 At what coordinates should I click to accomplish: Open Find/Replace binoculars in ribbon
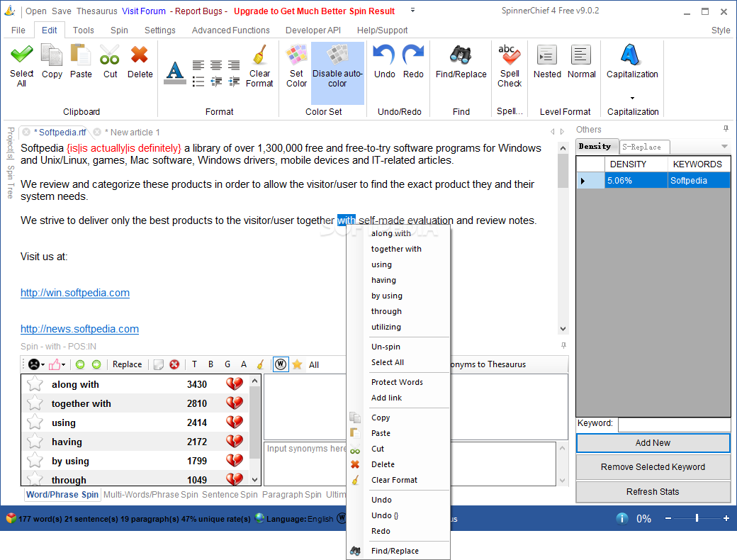tap(461, 55)
